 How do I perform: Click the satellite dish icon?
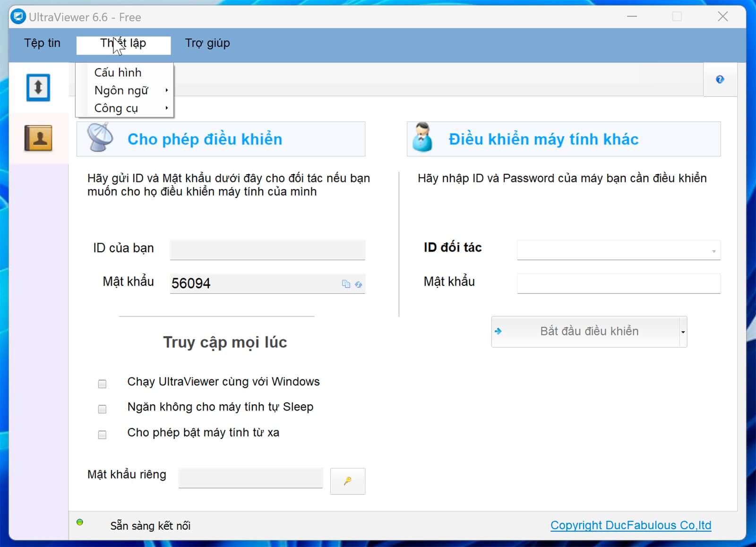pos(100,137)
